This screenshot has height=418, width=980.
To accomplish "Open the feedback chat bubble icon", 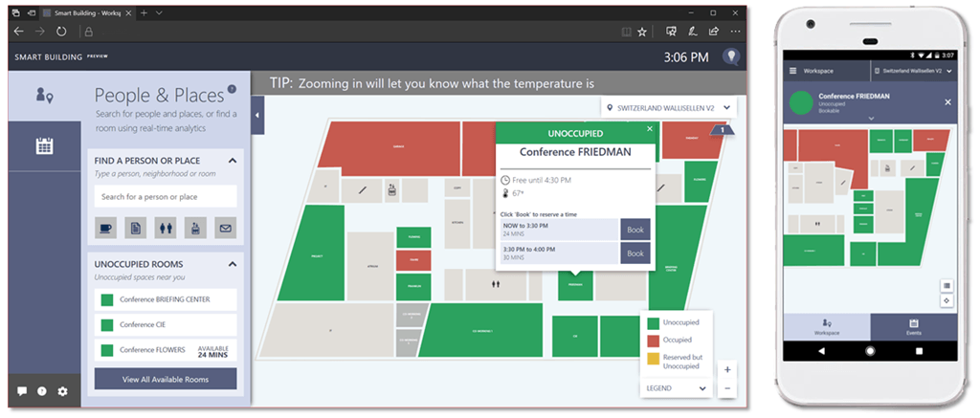I will [22, 391].
